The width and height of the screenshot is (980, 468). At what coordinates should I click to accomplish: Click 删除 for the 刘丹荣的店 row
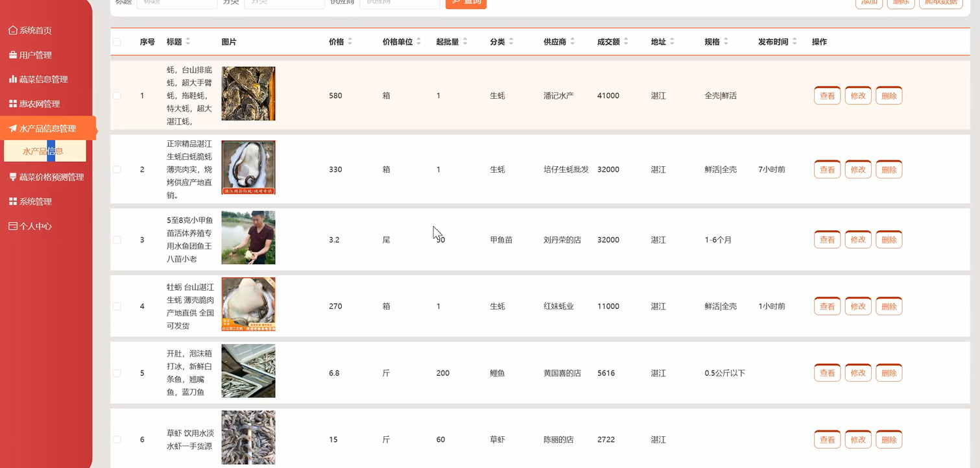889,240
